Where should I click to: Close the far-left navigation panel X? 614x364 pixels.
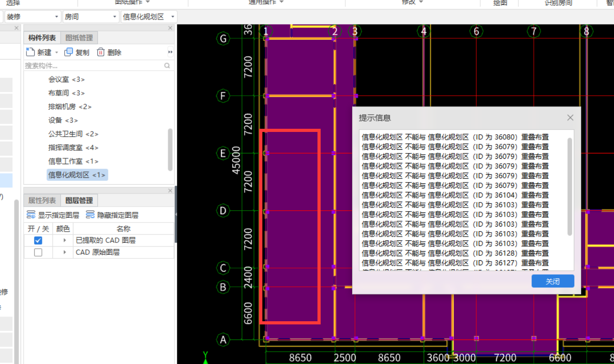coord(16,28)
